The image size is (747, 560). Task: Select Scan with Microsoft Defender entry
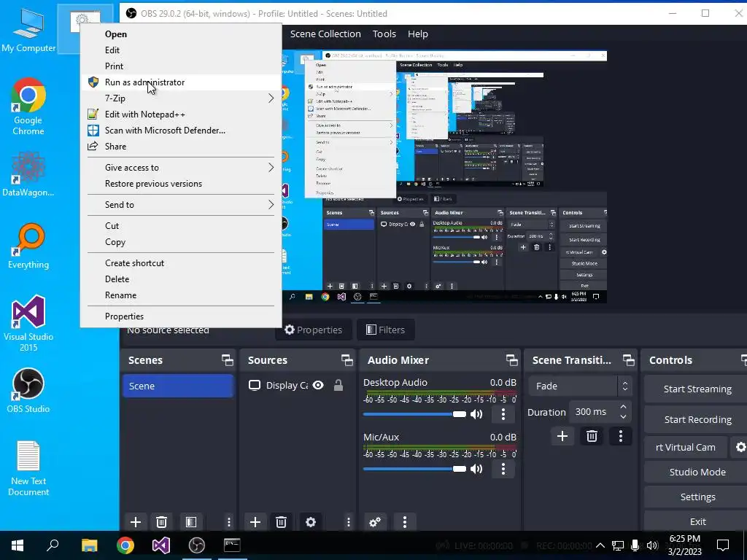pos(180,130)
